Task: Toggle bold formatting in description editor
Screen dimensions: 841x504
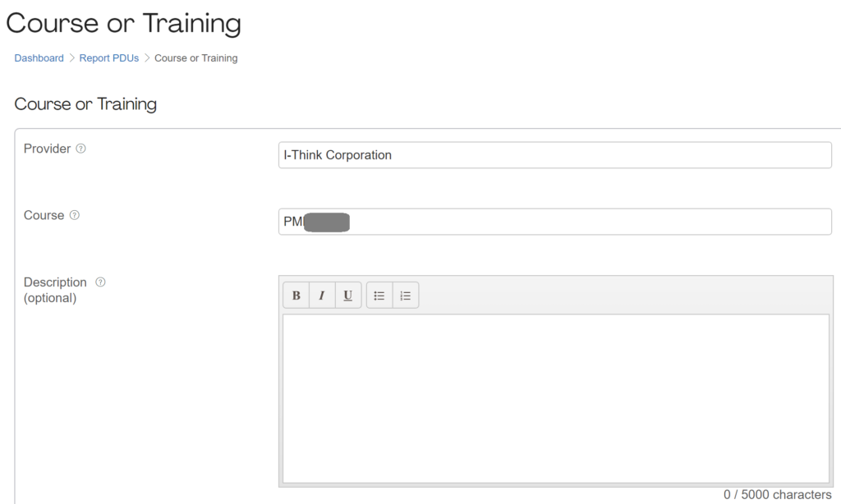Action: coord(296,296)
